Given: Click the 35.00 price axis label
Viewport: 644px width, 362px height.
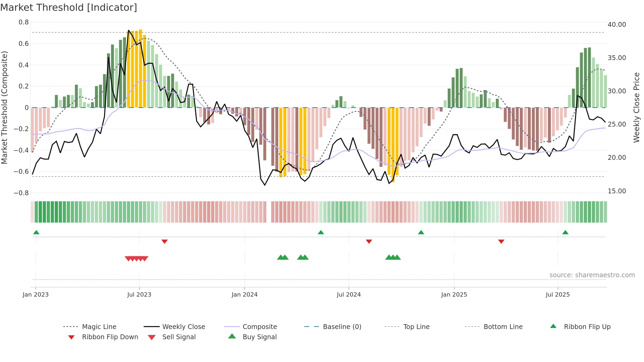Looking at the screenshot, I should click(617, 58).
